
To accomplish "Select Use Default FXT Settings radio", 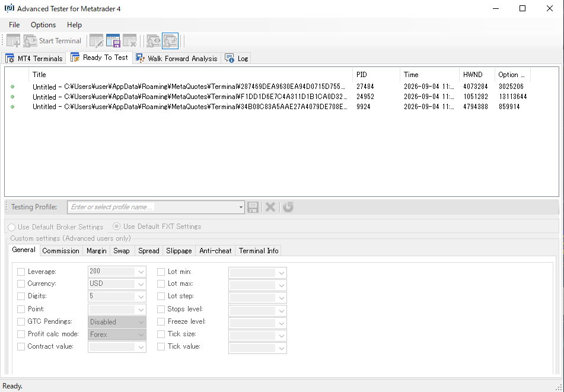I will coord(157,227).
